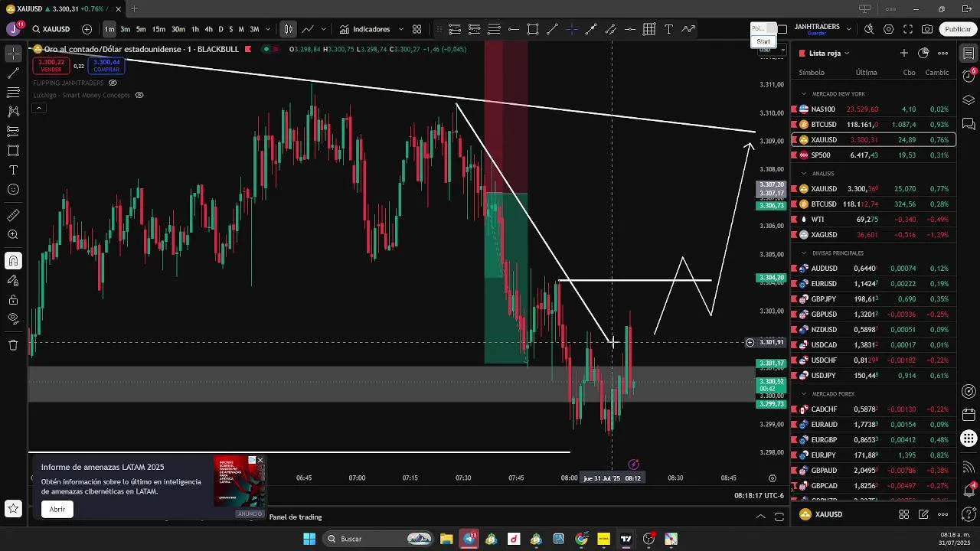980x551 pixels.
Task: Open the pattern drawing tools in left sidebar
Action: pyautogui.click(x=13, y=112)
